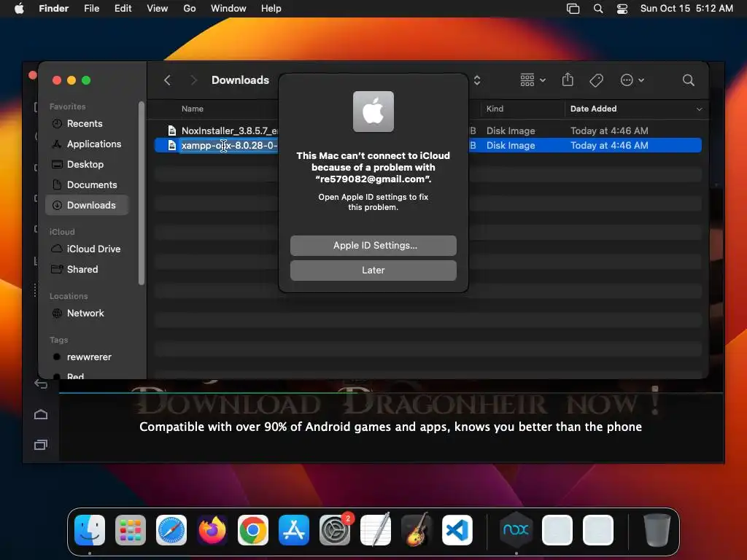Image resolution: width=747 pixels, height=560 pixels.
Task: Open iCloud Drive in the sidebar
Action: [88, 249]
